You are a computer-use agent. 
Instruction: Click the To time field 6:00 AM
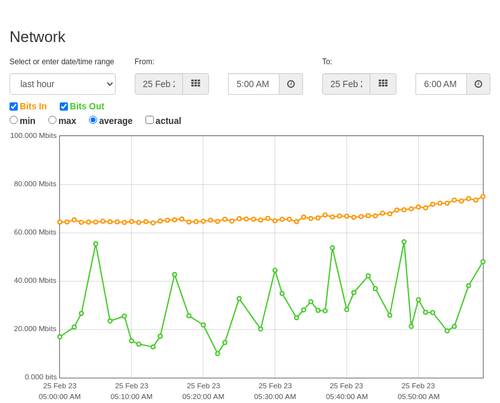click(441, 84)
